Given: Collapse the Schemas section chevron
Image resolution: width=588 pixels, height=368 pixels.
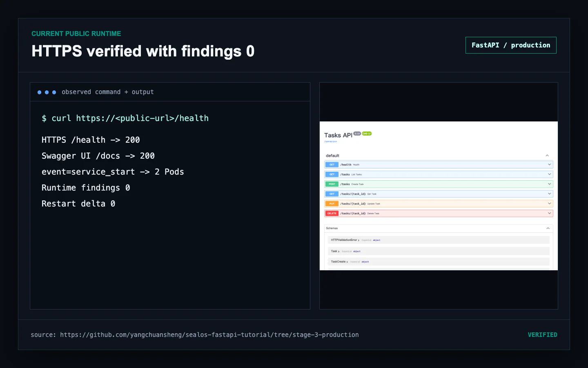Looking at the screenshot, I should click(548, 228).
